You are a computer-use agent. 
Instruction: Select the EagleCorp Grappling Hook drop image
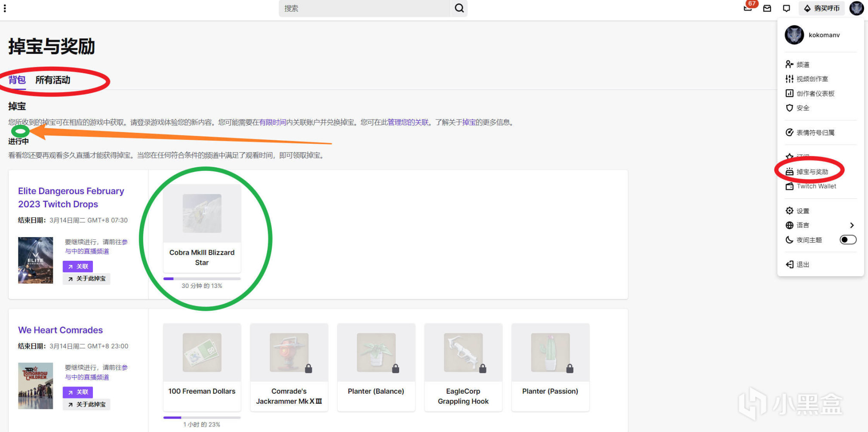coord(463,352)
